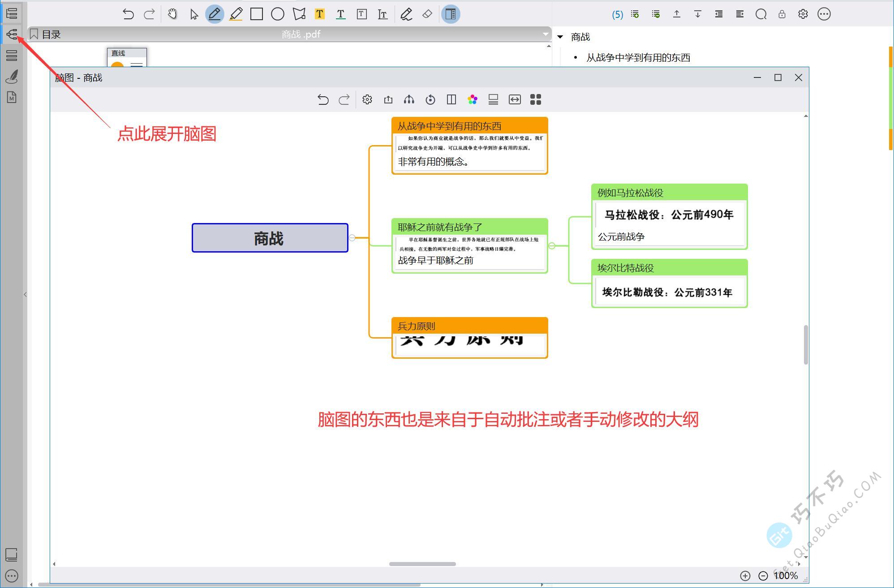Select the arrow pointer tool
The height and width of the screenshot is (588, 894).
click(193, 14)
